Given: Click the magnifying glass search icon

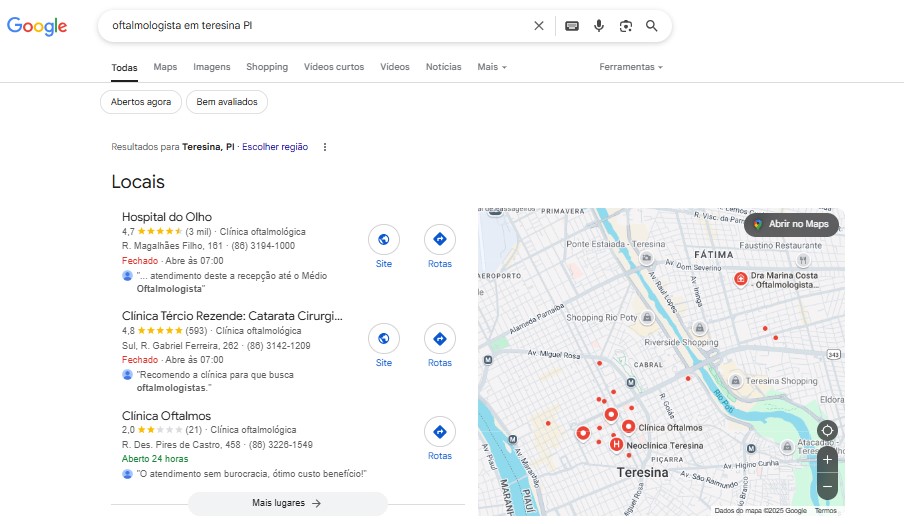Looking at the screenshot, I should [x=651, y=25].
